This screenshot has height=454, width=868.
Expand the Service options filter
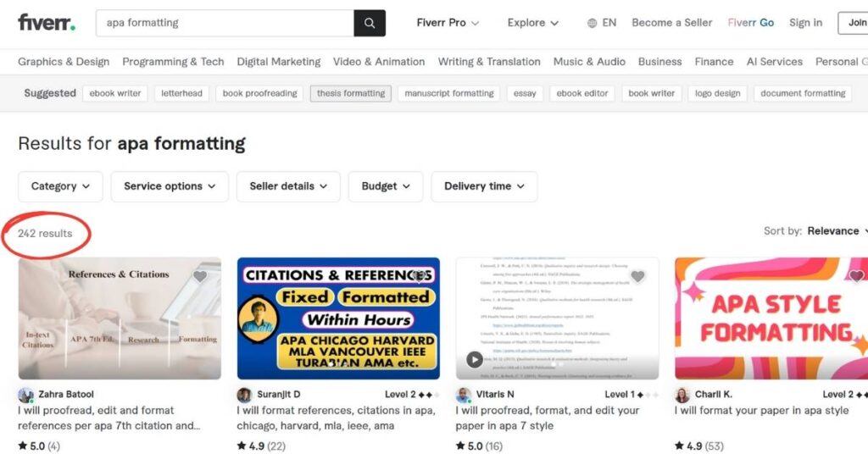[170, 186]
